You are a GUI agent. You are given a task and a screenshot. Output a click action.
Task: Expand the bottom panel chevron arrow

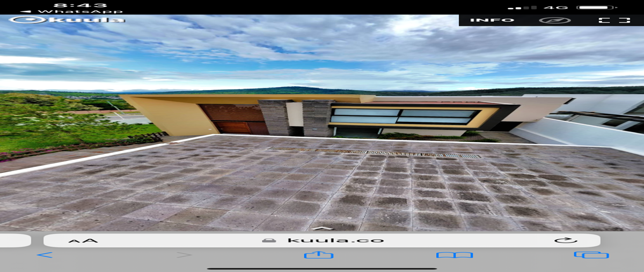coord(322,228)
